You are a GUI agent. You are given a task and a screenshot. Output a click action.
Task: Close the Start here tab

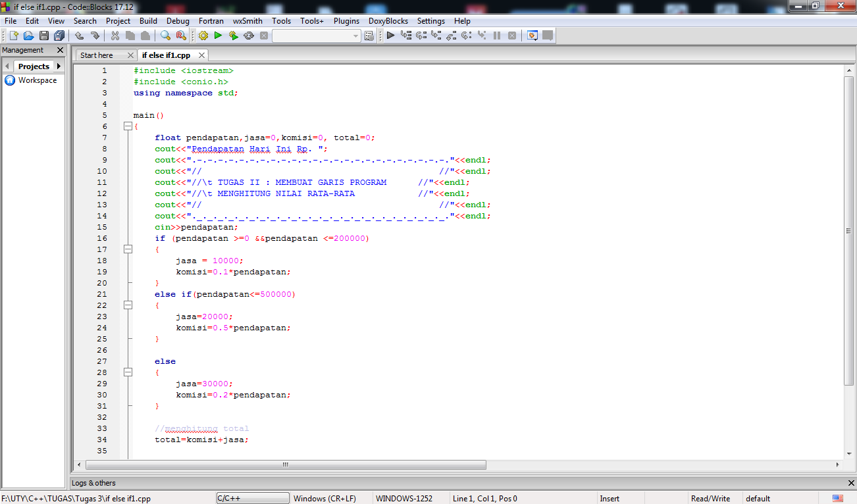(x=130, y=55)
